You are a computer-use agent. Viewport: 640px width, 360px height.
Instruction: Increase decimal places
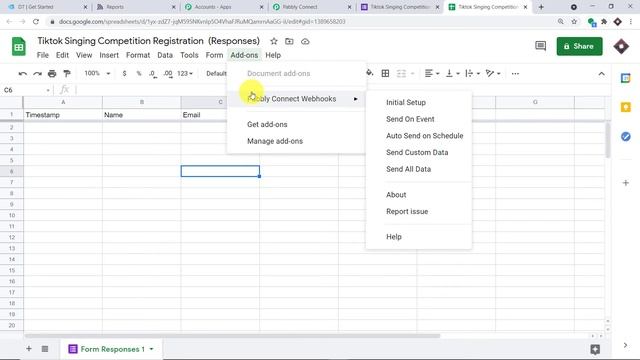coord(168,73)
